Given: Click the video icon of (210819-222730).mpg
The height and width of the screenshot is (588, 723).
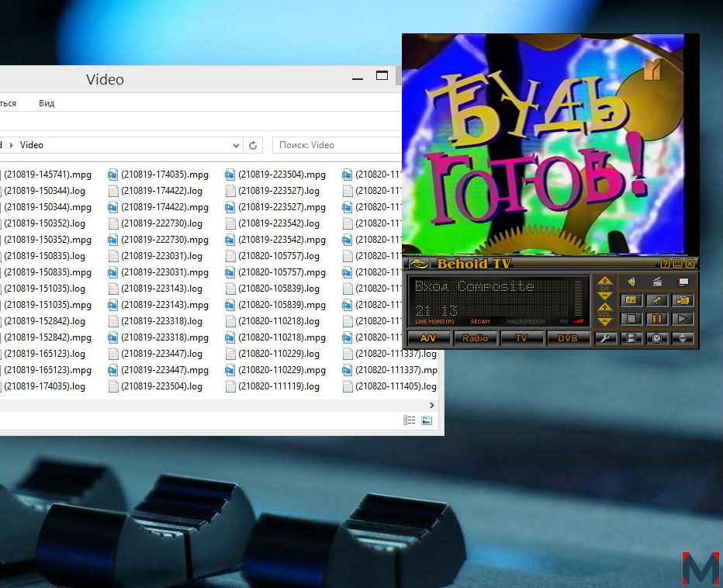Looking at the screenshot, I should [113, 240].
